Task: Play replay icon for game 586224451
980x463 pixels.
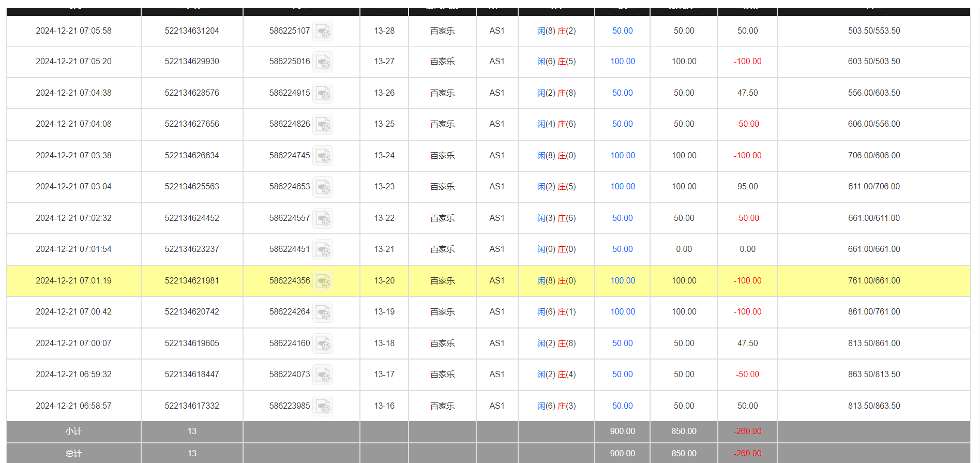Action: (x=323, y=250)
